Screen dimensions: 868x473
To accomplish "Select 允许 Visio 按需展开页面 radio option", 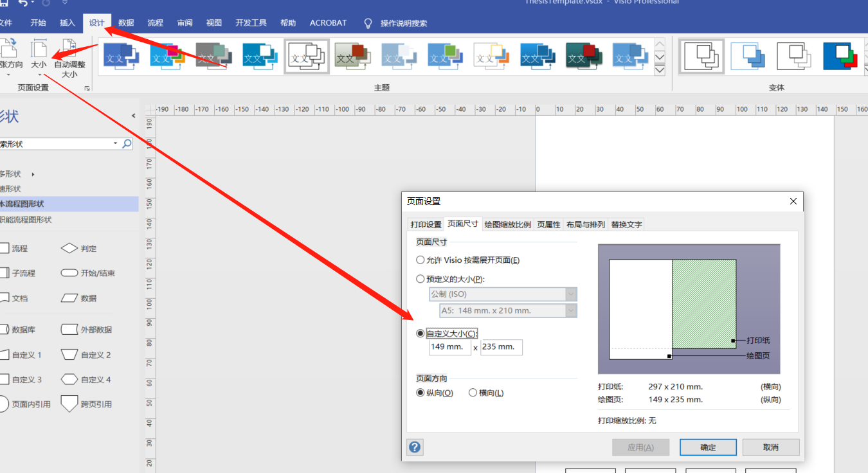I will 467,260.
